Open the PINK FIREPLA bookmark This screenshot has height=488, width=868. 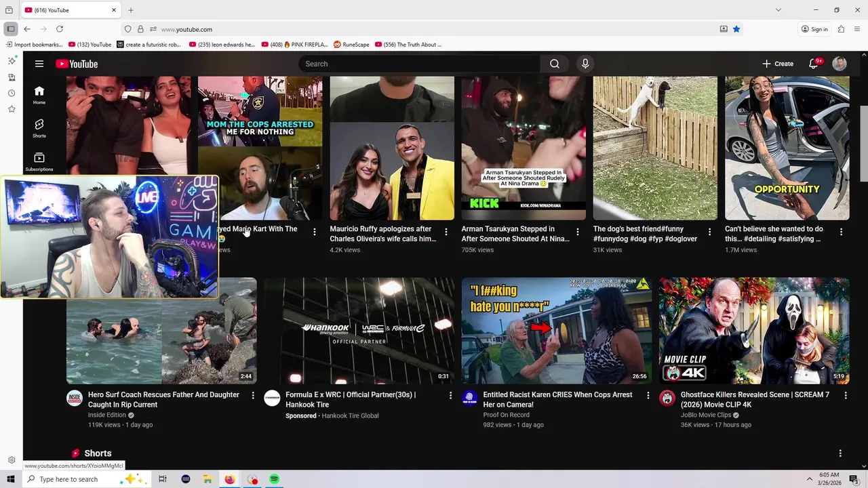pos(294,45)
